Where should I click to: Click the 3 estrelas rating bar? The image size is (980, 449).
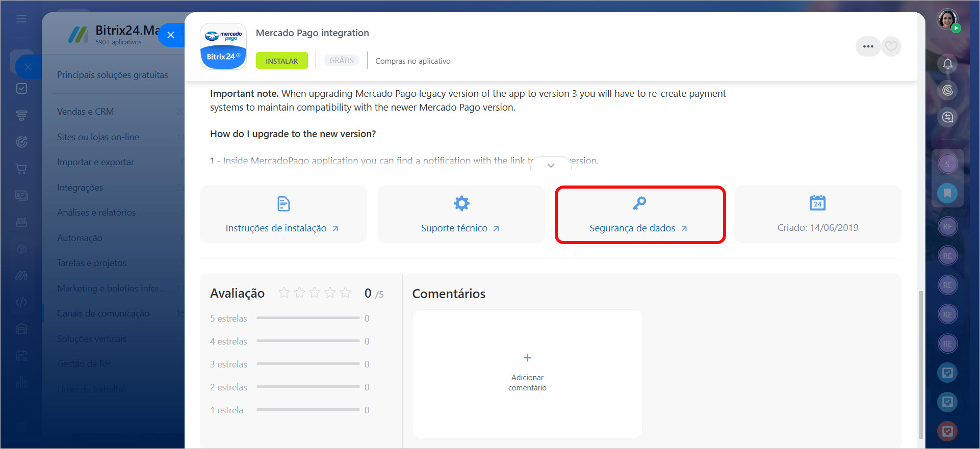point(308,364)
